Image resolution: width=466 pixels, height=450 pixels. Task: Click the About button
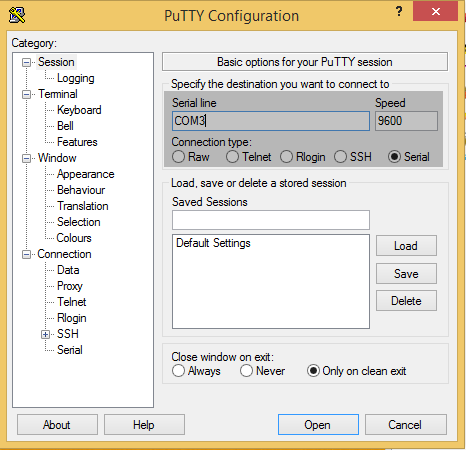[x=57, y=425]
